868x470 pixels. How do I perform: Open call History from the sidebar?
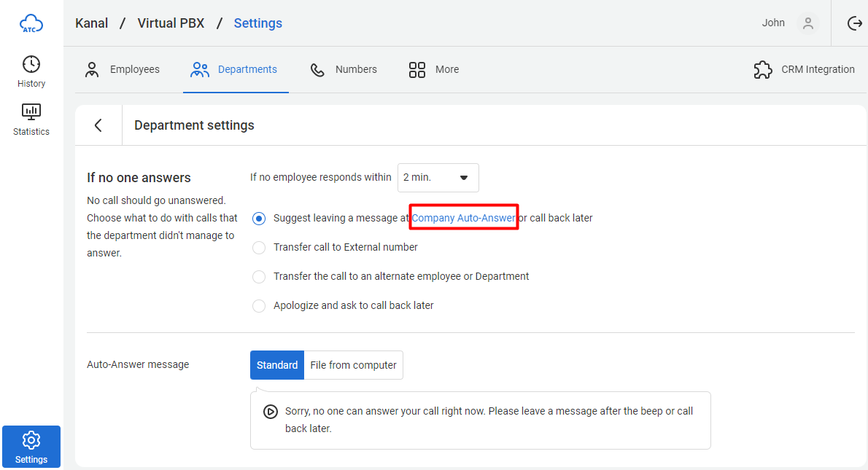coord(31,71)
